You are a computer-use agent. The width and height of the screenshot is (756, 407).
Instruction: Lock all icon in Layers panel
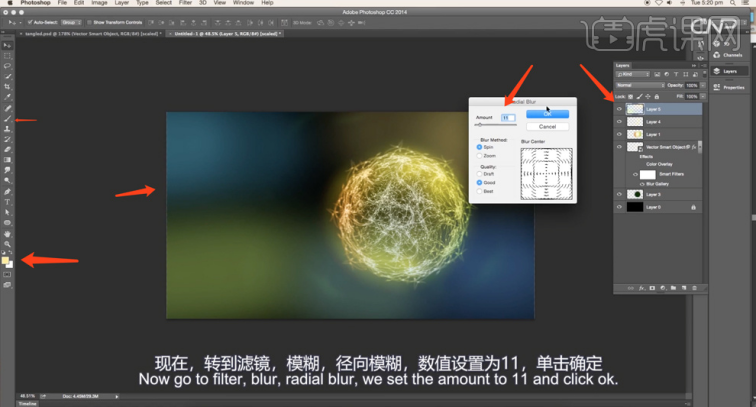click(x=657, y=96)
